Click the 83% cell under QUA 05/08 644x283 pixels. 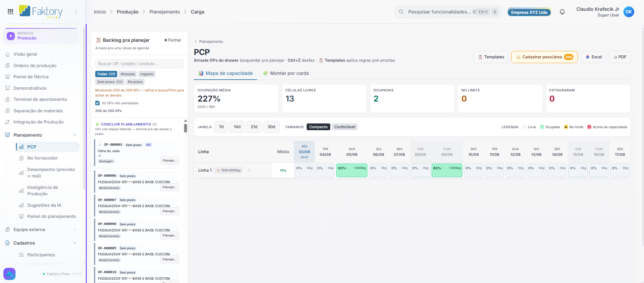coord(352,170)
